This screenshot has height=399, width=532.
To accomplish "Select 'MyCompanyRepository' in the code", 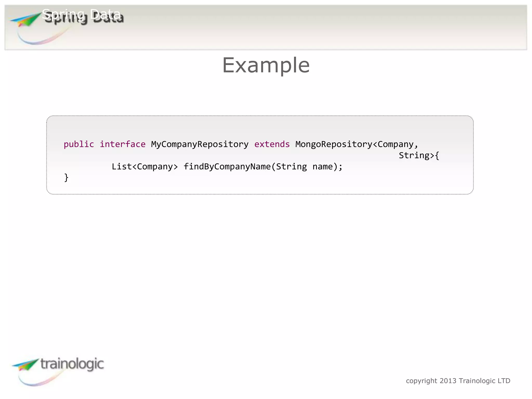I will click(200, 144).
